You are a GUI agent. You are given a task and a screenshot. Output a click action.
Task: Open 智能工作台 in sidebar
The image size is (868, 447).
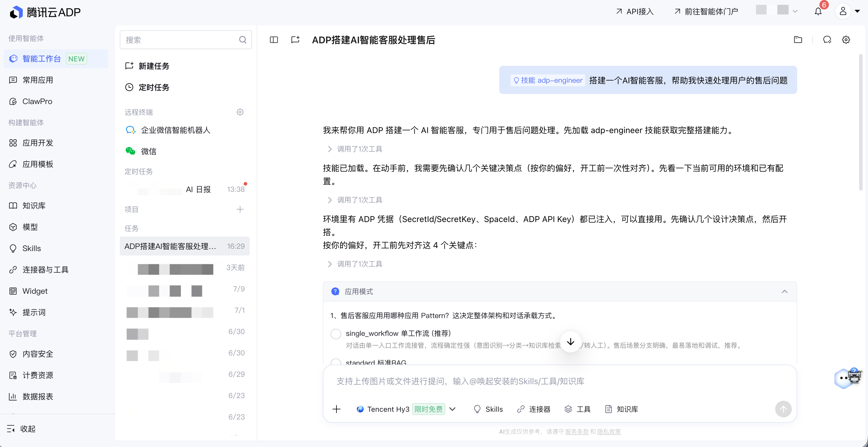[x=56, y=59]
